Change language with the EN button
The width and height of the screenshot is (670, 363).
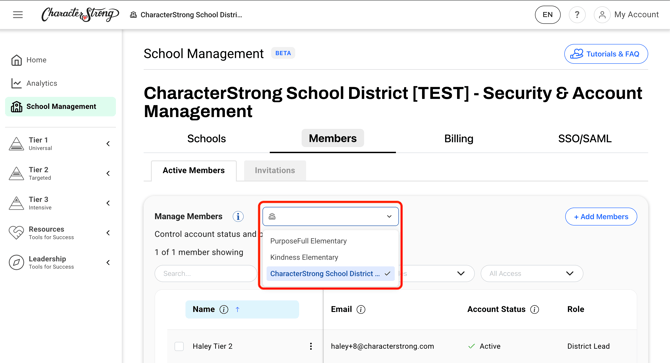[x=547, y=15]
